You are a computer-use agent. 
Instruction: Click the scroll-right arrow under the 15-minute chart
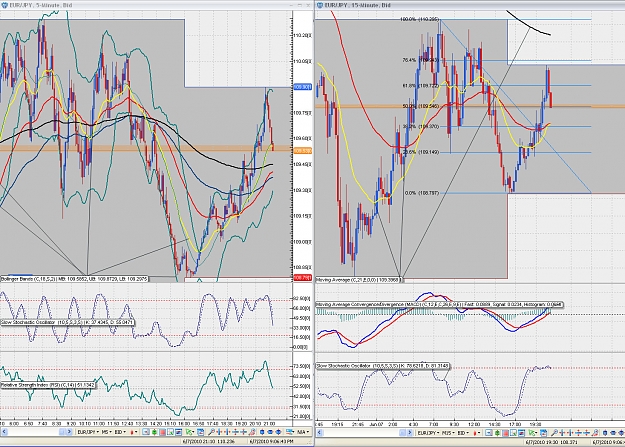click(410, 432)
